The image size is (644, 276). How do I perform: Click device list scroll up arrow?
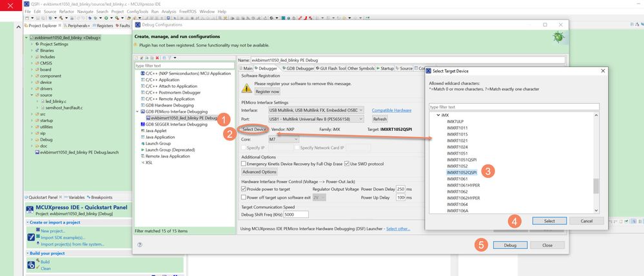point(596,115)
